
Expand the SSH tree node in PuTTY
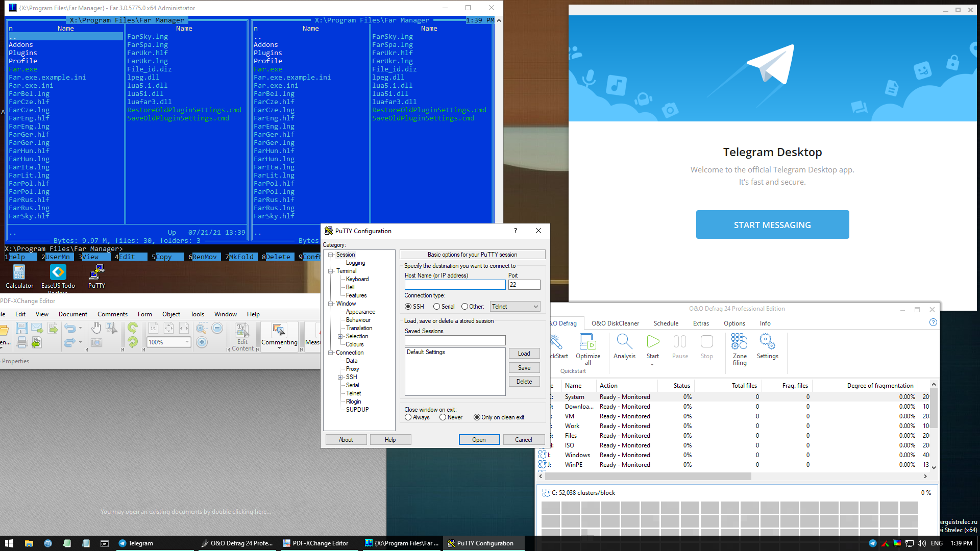[x=340, y=377]
